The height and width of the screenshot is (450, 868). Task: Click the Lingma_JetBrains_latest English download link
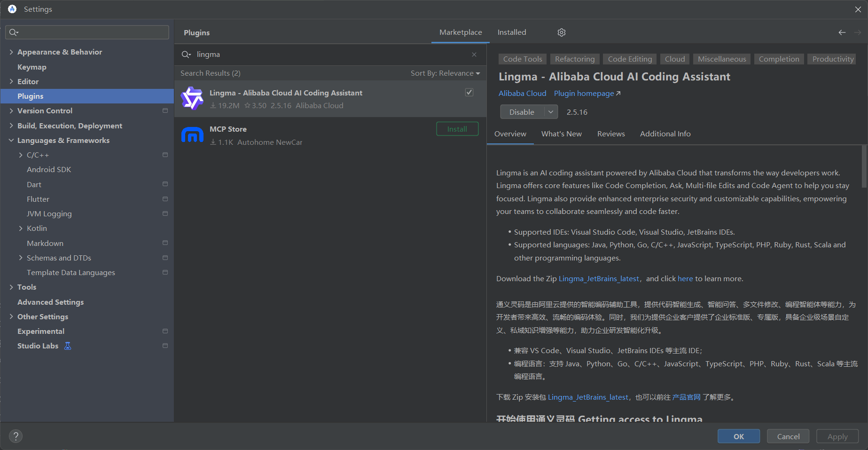tap(599, 279)
